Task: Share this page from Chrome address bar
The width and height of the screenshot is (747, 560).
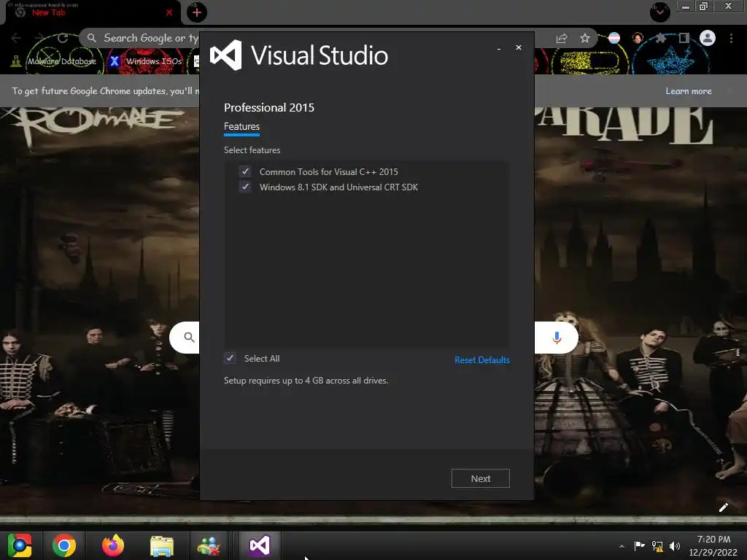Action: tap(562, 39)
